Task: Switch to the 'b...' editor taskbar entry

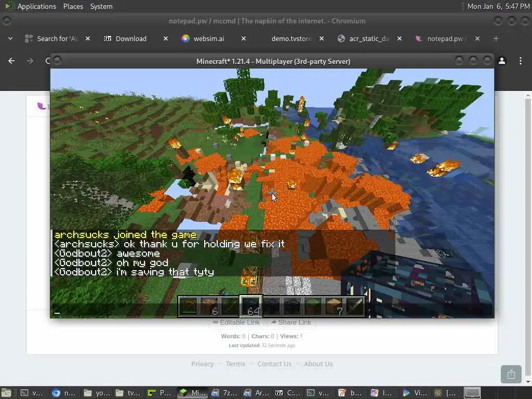Action: (x=351, y=393)
